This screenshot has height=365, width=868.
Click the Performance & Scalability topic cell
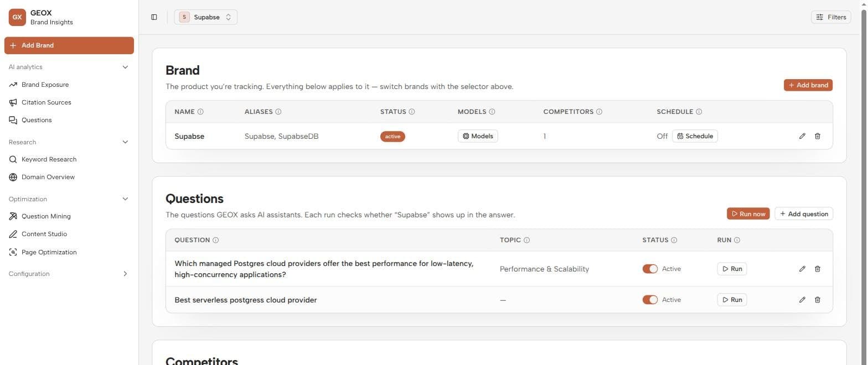(544, 269)
